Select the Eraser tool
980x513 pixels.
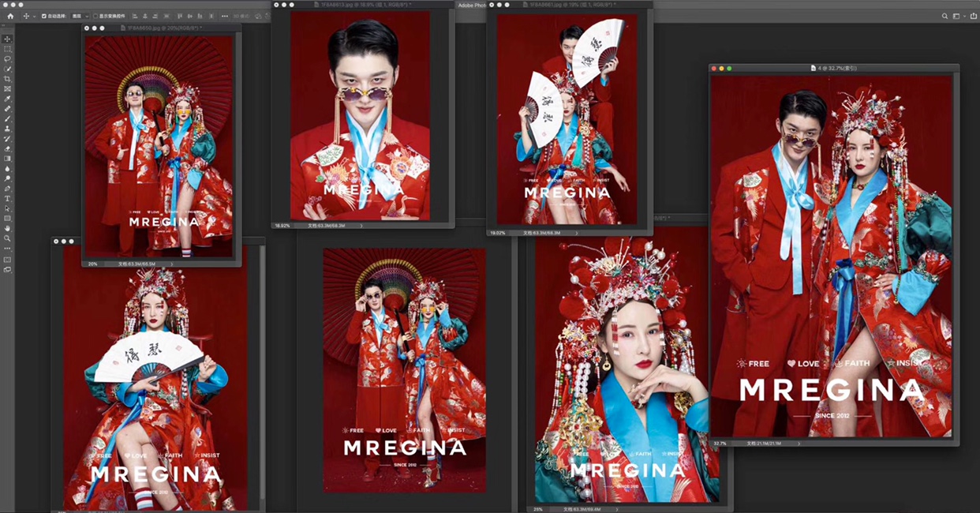point(7,148)
